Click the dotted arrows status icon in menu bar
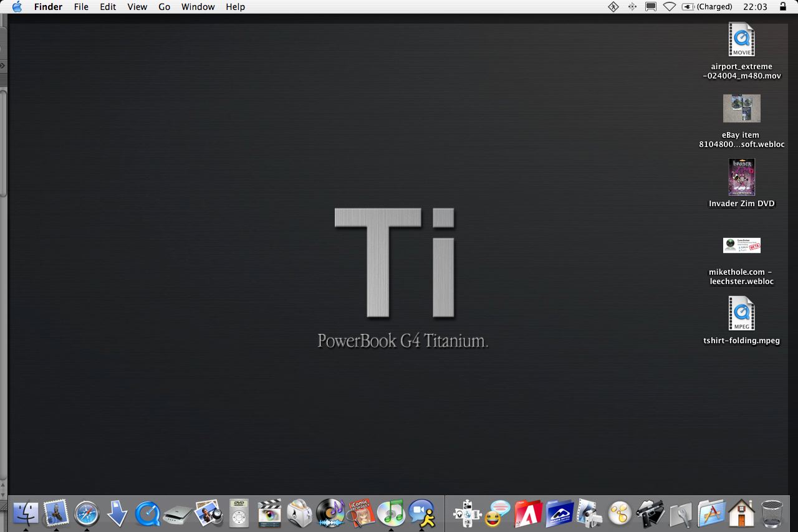798x532 pixels. click(x=632, y=7)
